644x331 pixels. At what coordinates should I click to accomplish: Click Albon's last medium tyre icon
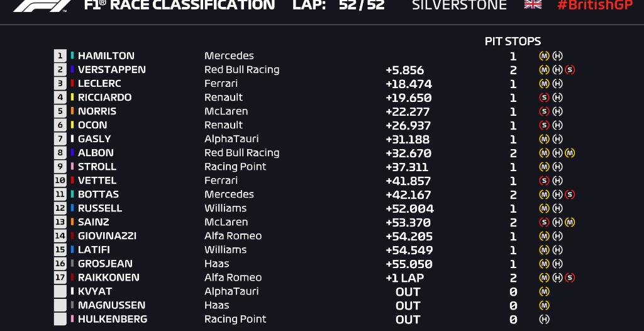570,153
